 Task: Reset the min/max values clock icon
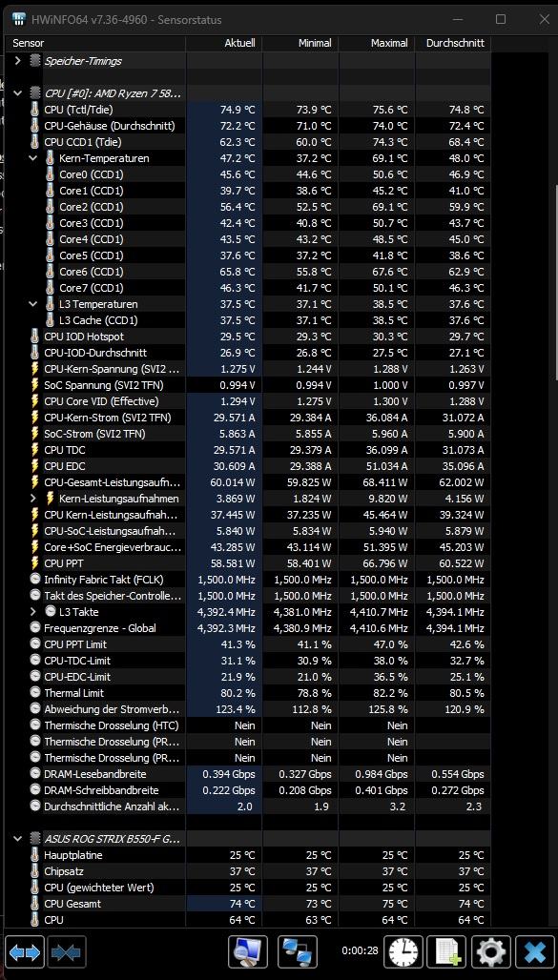pyautogui.click(x=403, y=951)
